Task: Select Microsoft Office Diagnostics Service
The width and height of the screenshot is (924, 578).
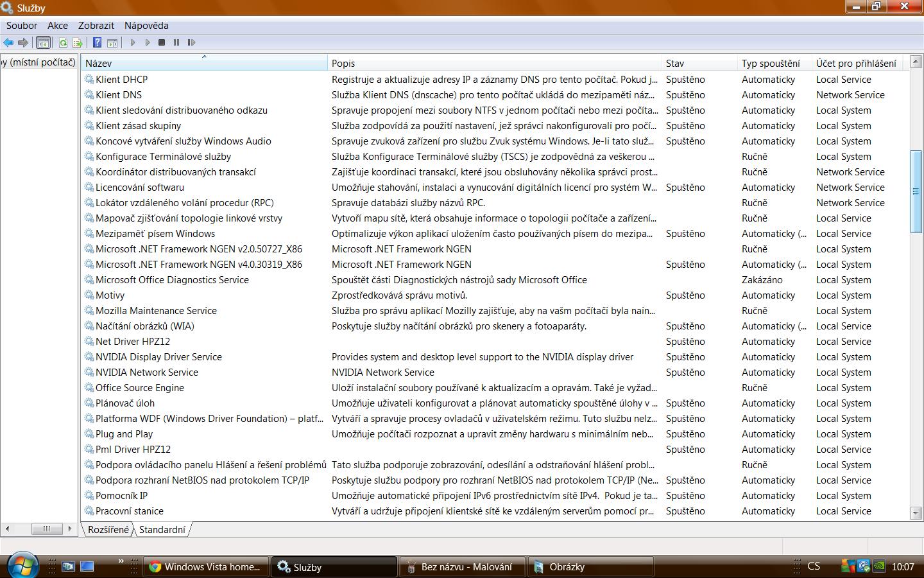Action: click(x=172, y=280)
